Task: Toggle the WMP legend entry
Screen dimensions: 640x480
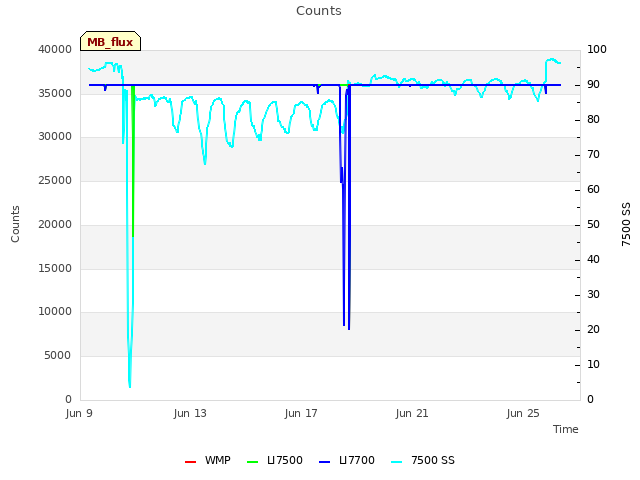Action: click(x=208, y=460)
